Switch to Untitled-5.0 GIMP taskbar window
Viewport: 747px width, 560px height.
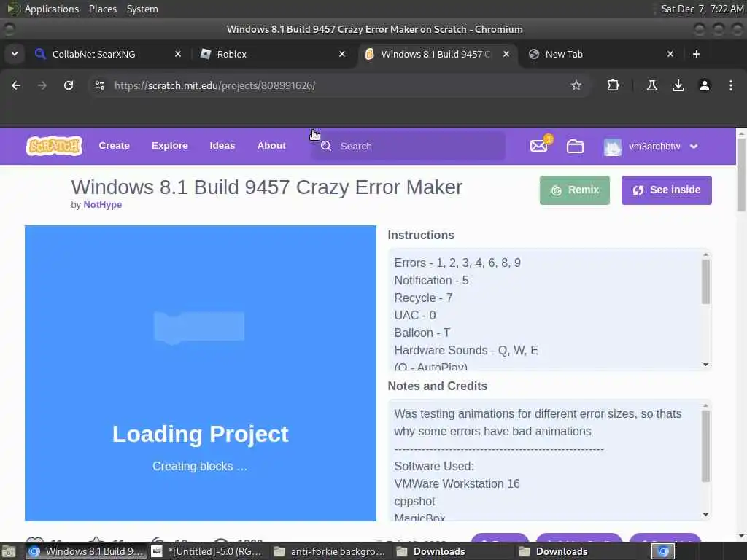[207, 551]
